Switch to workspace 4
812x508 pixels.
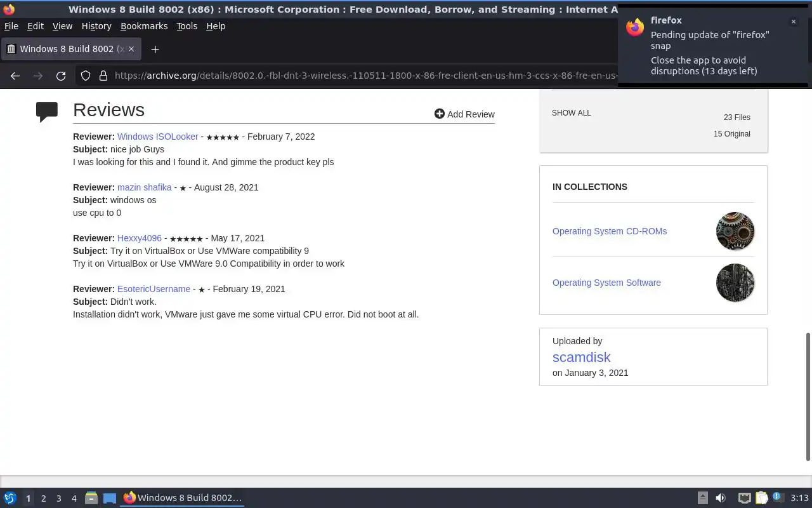click(74, 498)
